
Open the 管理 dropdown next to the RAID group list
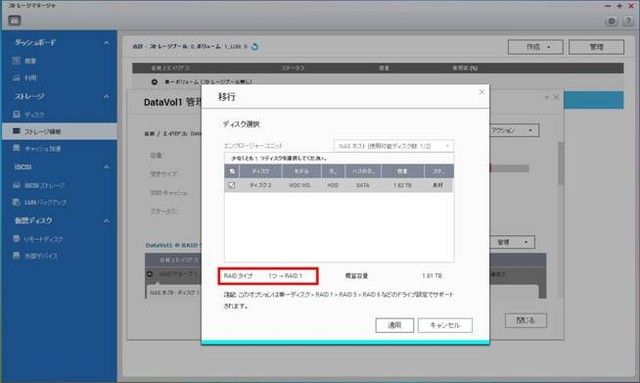click(512, 242)
